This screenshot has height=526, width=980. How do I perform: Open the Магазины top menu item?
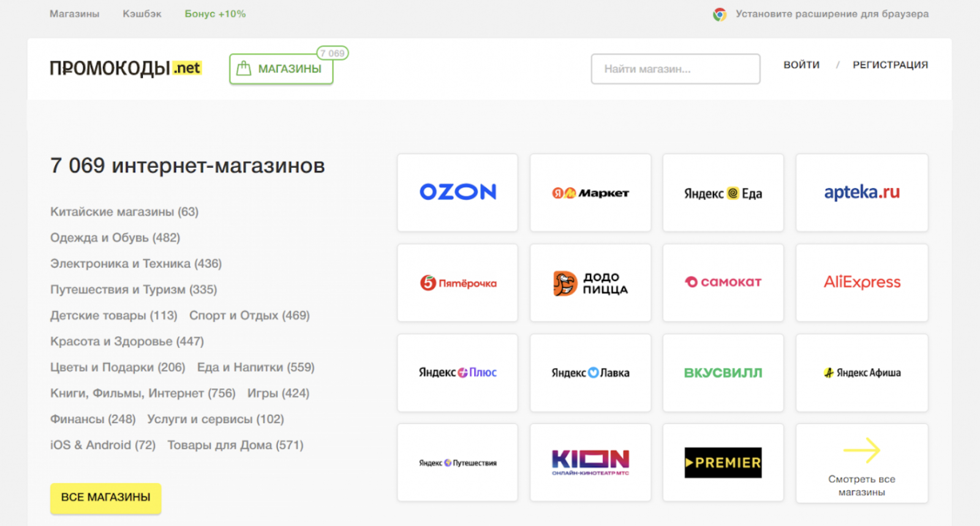[x=74, y=13]
